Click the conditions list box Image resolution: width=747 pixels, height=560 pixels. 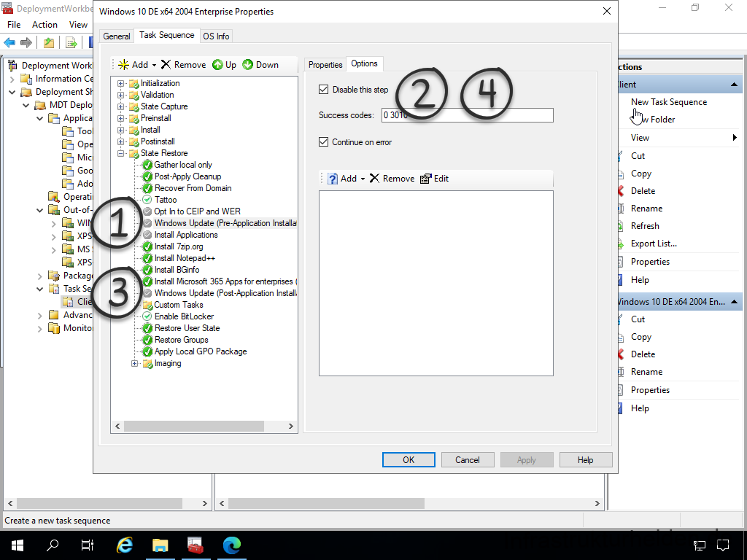pos(436,284)
